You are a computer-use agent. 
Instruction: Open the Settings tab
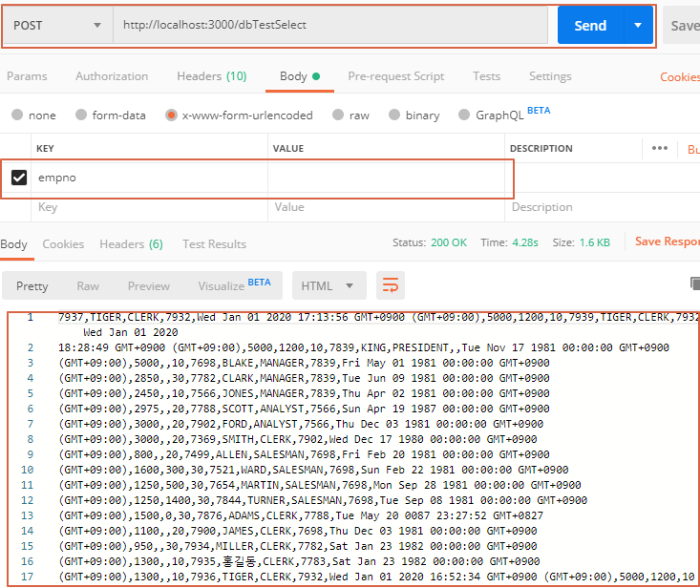550,76
